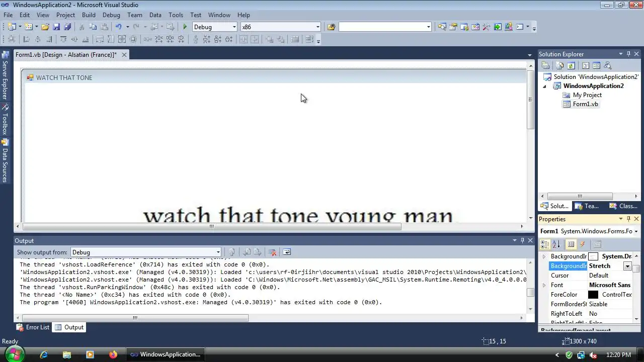The height and width of the screenshot is (362, 644).
Task: Switch to the Class View tab
Action: coord(623,206)
